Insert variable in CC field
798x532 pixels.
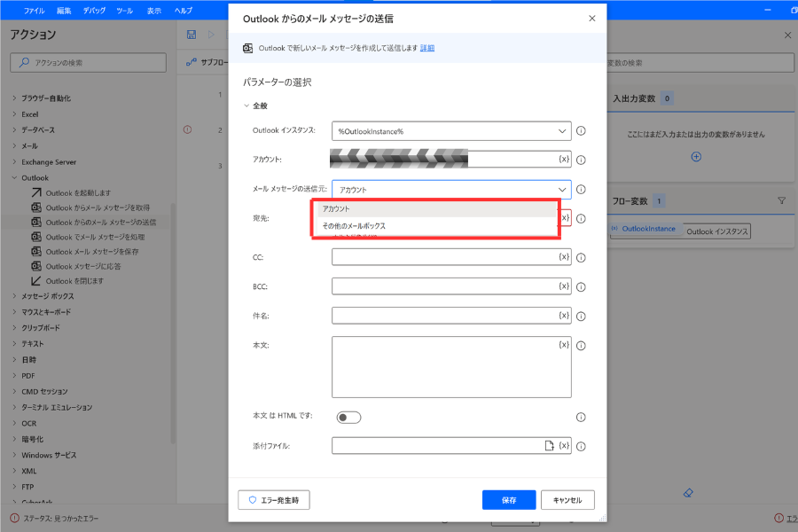click(564, 257)
